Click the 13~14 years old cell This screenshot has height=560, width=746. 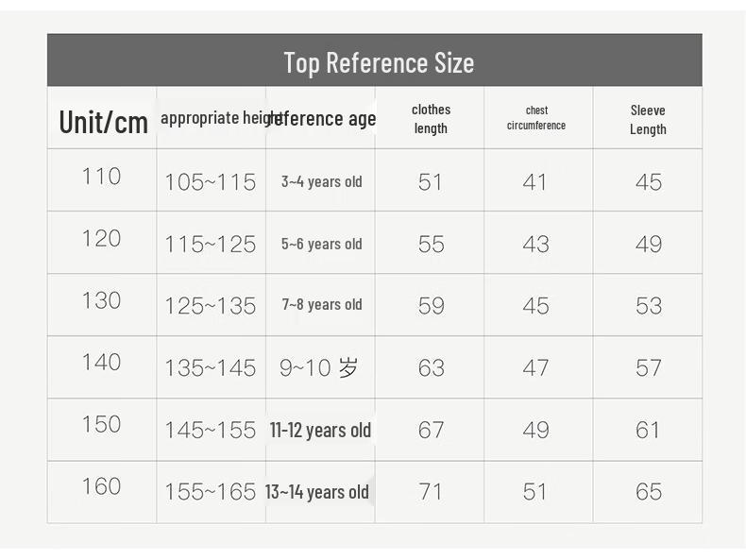317,492
